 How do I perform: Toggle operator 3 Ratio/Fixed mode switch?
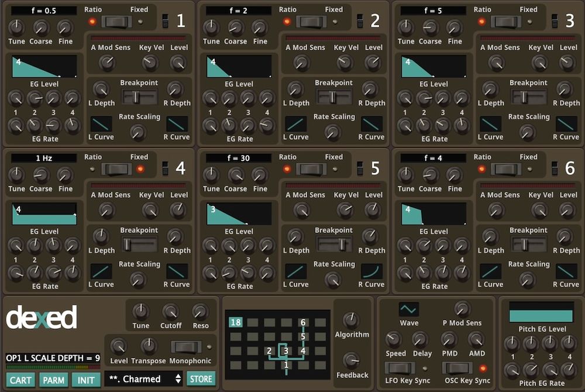(506, 22)
